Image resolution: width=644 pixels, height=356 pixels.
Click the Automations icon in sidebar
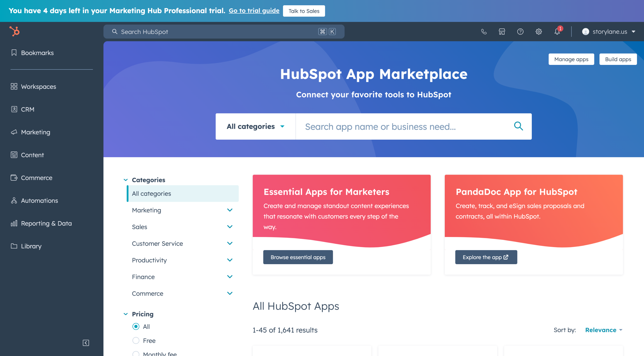click(14, 201)
